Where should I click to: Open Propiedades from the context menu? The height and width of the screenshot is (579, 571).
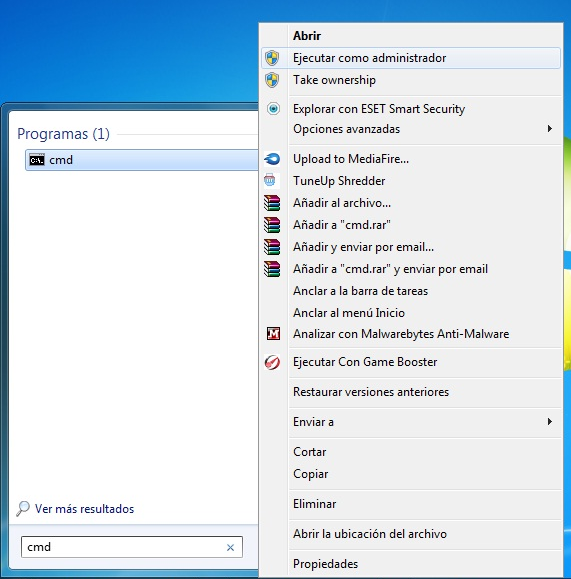pos(411,564)
